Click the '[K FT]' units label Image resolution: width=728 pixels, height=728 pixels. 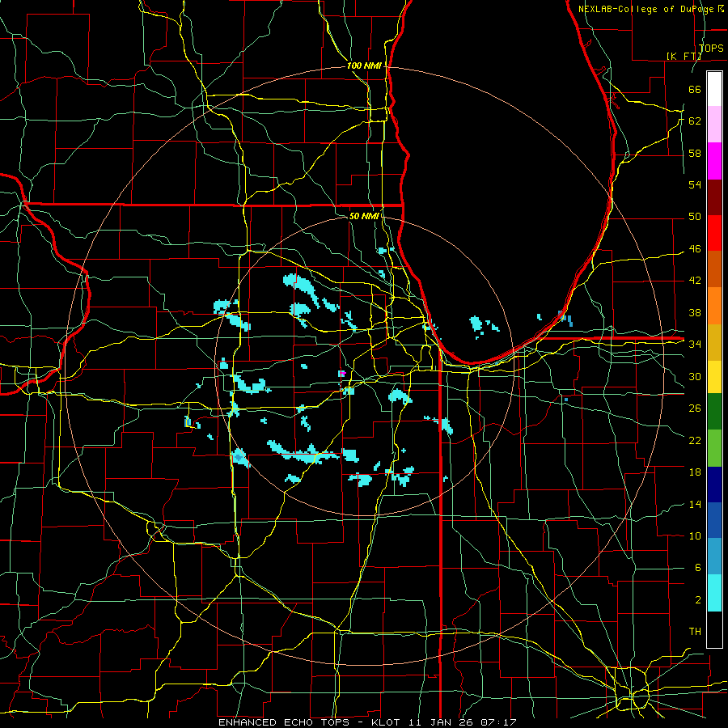684,56
